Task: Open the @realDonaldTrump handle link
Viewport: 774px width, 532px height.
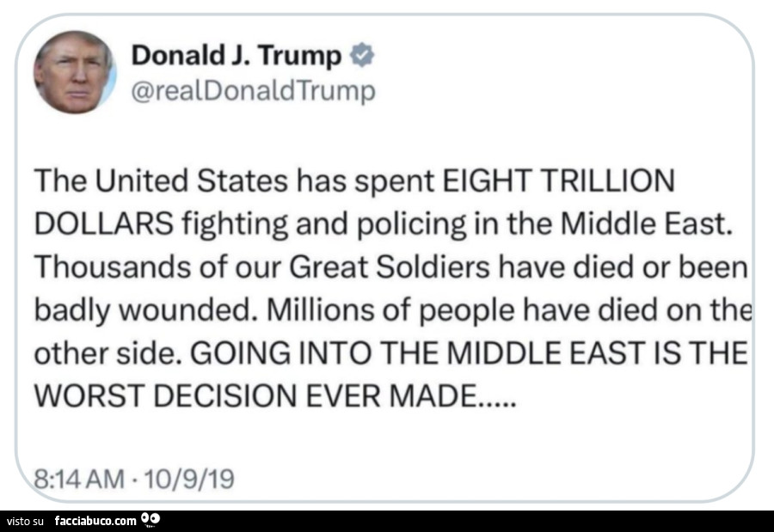Action: [x=253, y=91]
